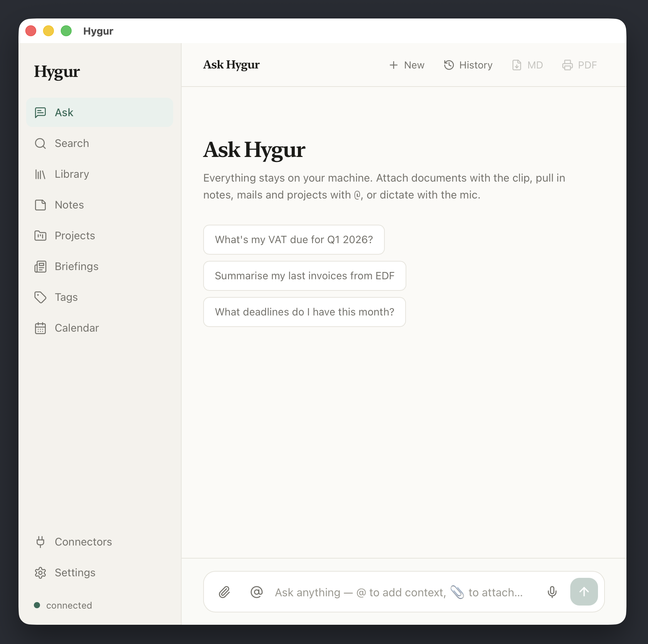Viewport: 648px width, 644px height.
Task: Click the Briefings newspaper icon
Action: click(40, 266)
